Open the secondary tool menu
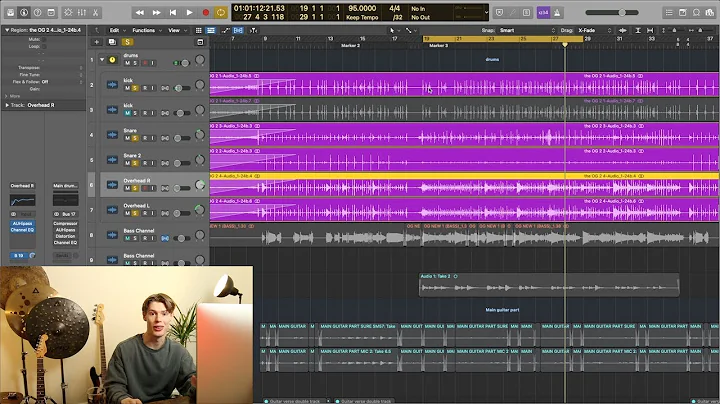The height and width of the screenshot is (404, 720). point(411,30)
